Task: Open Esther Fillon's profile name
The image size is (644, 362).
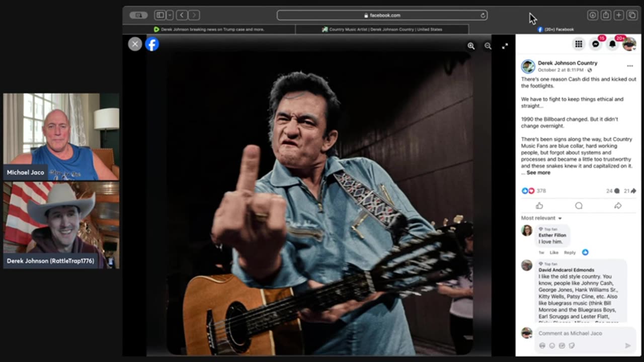Action: 552,235
